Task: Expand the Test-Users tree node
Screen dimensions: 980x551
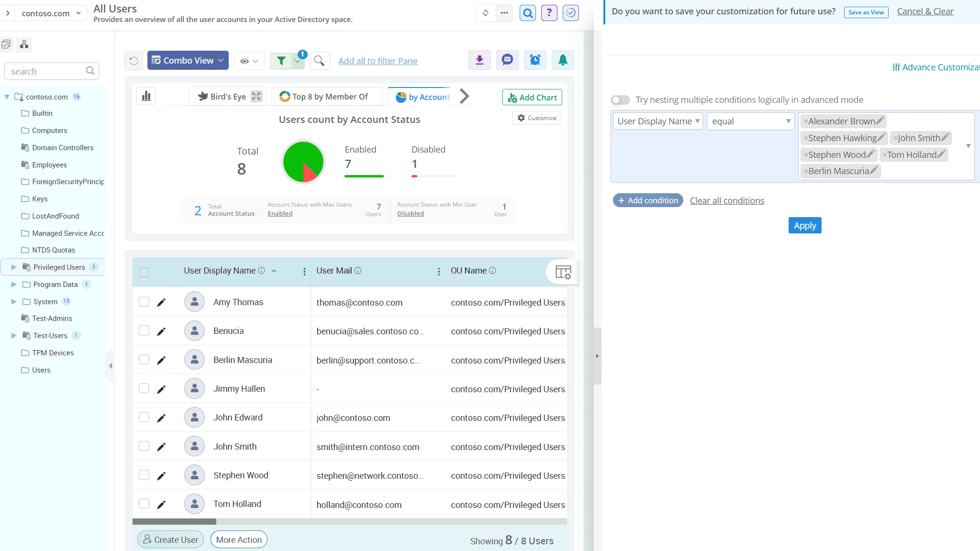Action: (x=13, y=335)
